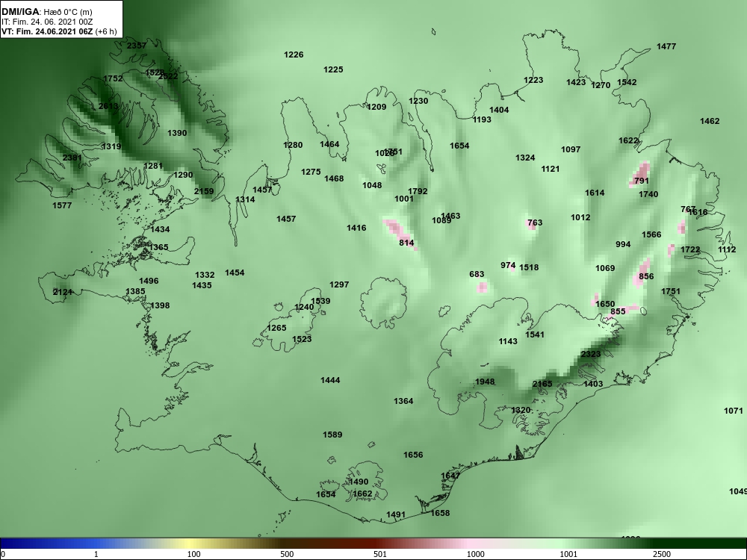This screenshot has height=560, width=747.
Task: Click the map value '2159'
Action: 204,191
